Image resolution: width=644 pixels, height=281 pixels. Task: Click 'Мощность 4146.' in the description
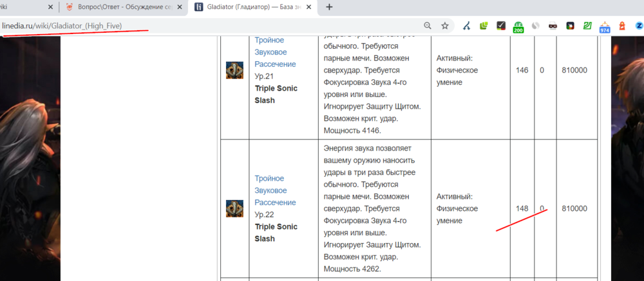[353, 131]
